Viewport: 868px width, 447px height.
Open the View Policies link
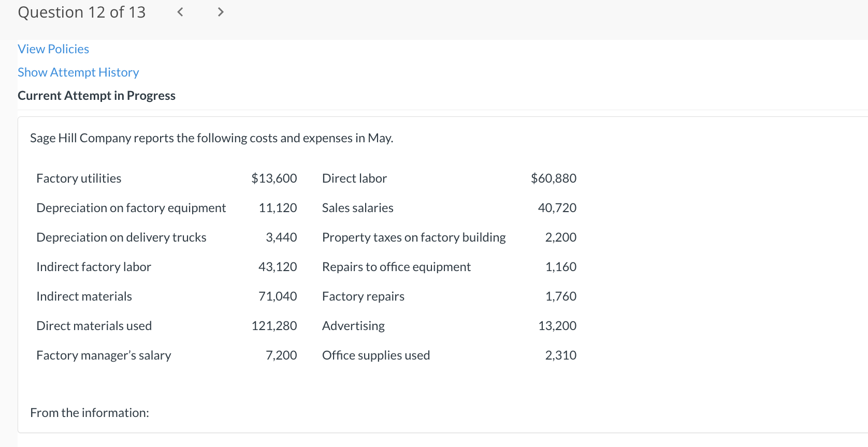point(53,49)
